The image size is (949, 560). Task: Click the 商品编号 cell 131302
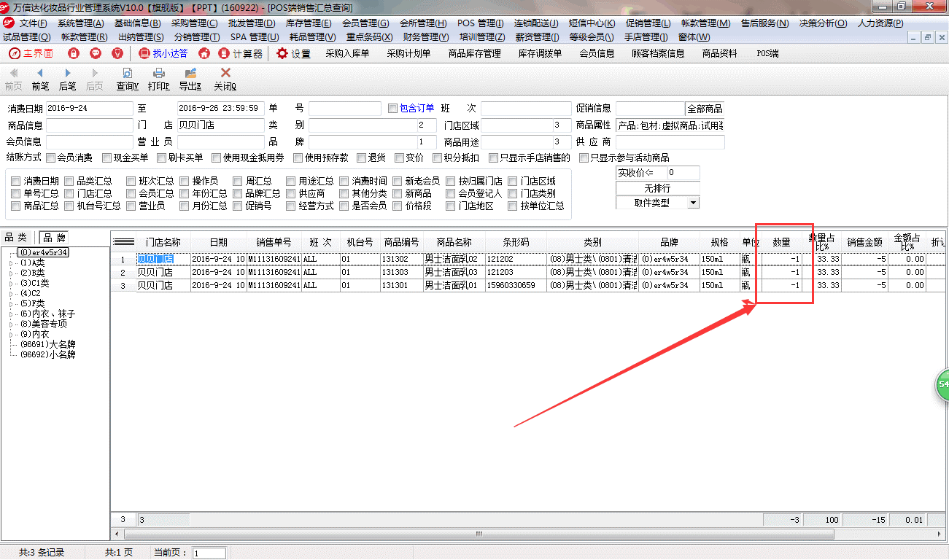coord(401,259)
